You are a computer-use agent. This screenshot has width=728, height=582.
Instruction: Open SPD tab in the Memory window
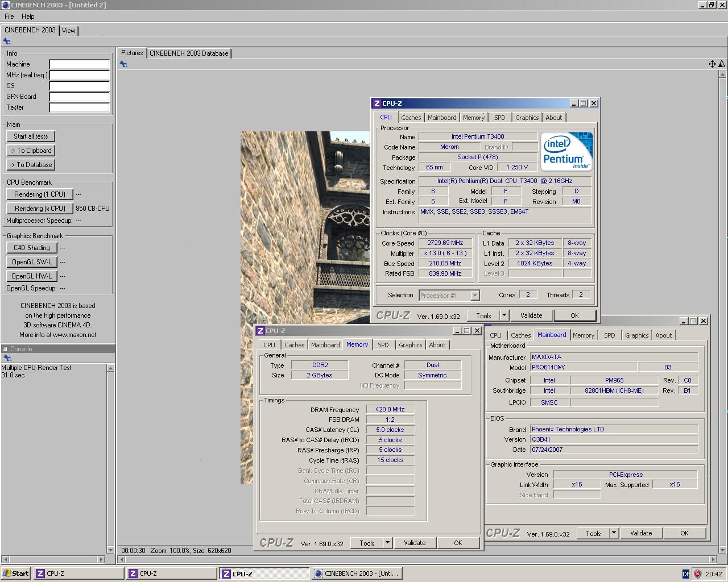coord(383,345)
